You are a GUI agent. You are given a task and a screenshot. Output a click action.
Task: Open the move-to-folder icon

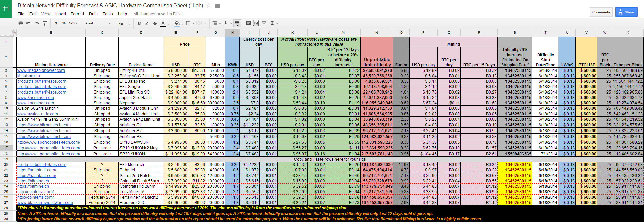(x=217, y=6)
